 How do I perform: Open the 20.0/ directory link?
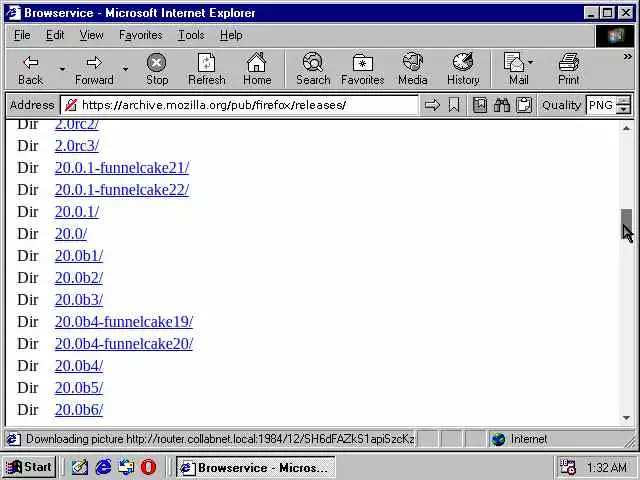tap(71, 234)
